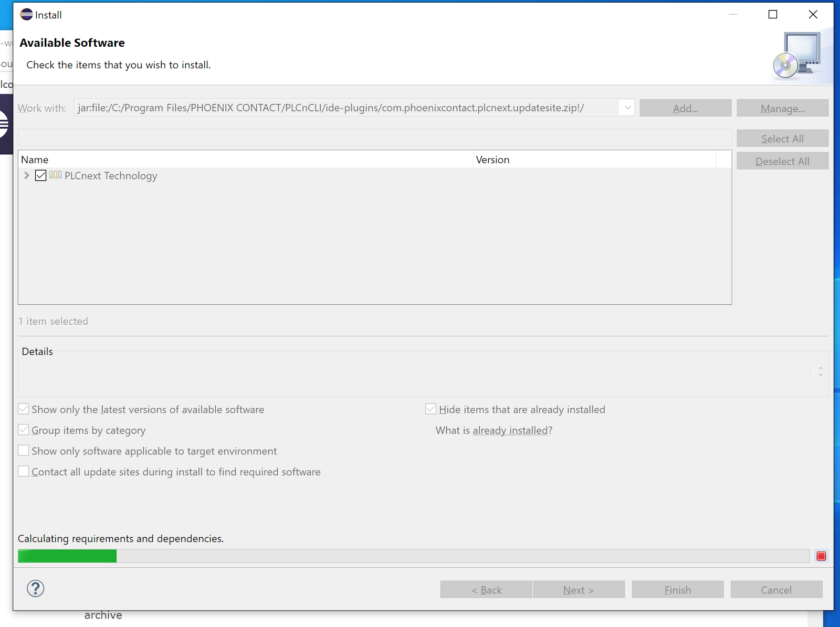Select the PLCnext Technology row label

click(x=111, y=176)
